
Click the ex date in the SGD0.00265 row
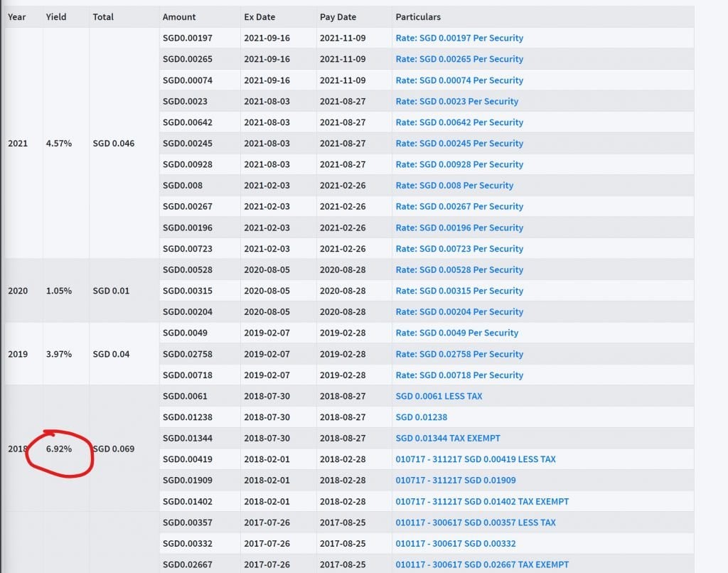tap(267, 59)
